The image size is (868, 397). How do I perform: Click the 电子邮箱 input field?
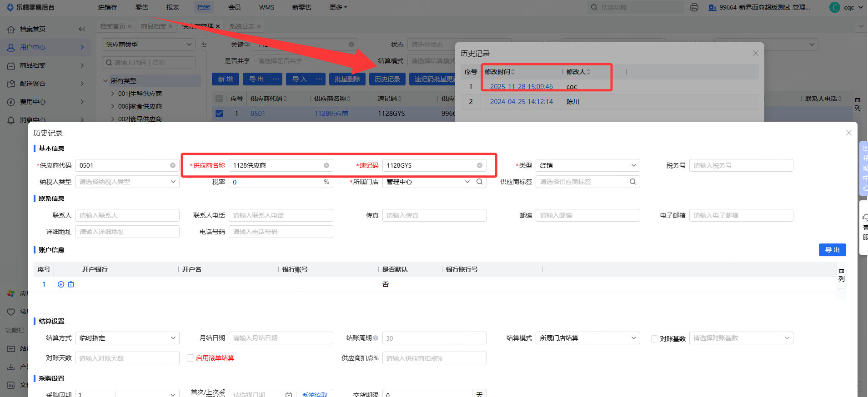741,215
